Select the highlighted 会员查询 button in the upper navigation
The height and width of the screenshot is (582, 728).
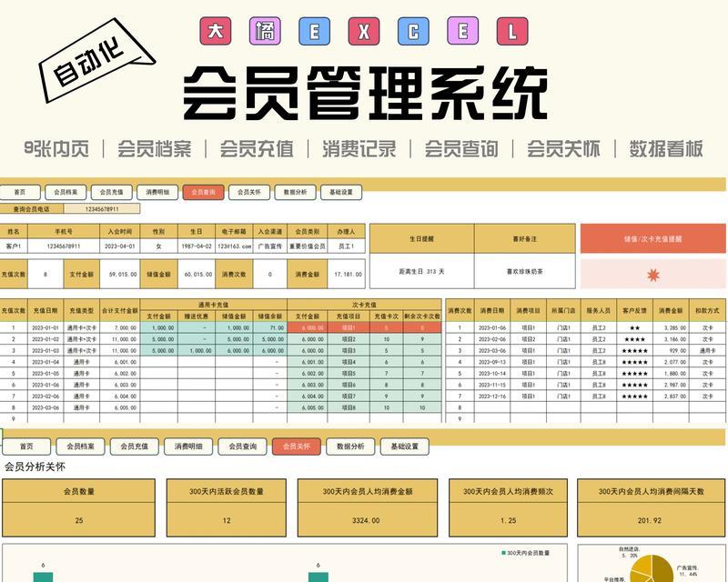pos(203,192)
